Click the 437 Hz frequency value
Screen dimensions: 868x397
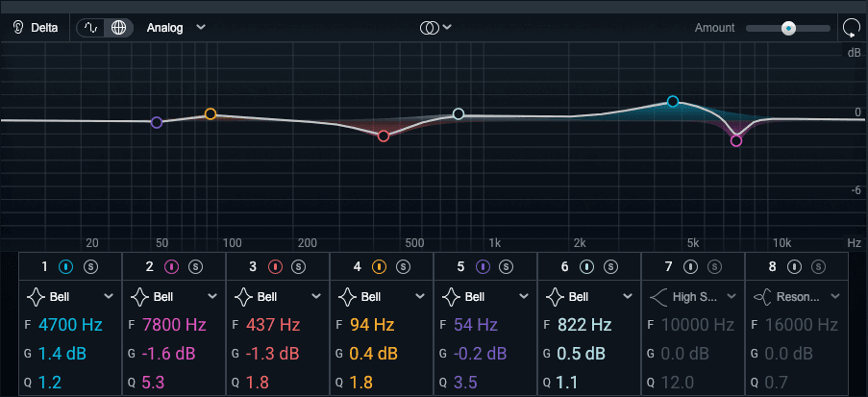(x=273, y=325)
